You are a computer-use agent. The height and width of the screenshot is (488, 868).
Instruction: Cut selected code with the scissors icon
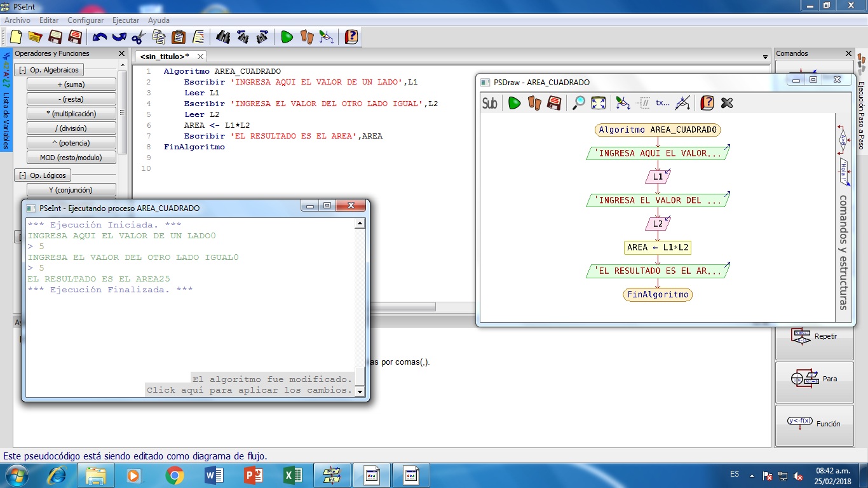click(x=138, y=37)
